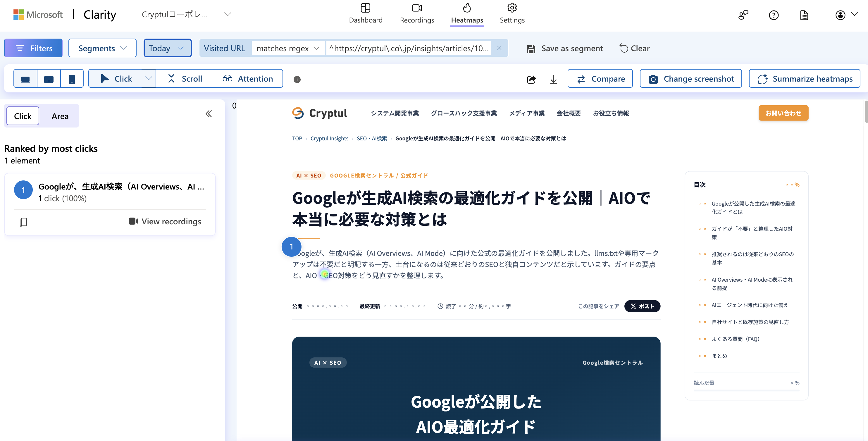
Task: Expand the Click type dropdown arrow
Action: click(148, 78)
